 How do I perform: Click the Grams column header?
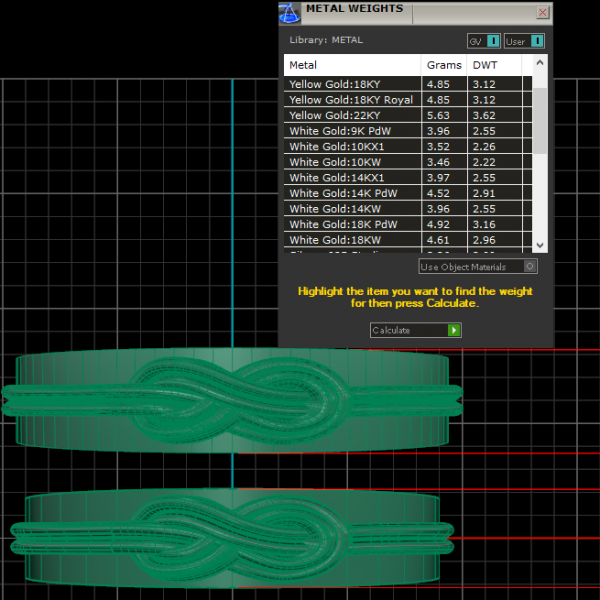444,65
